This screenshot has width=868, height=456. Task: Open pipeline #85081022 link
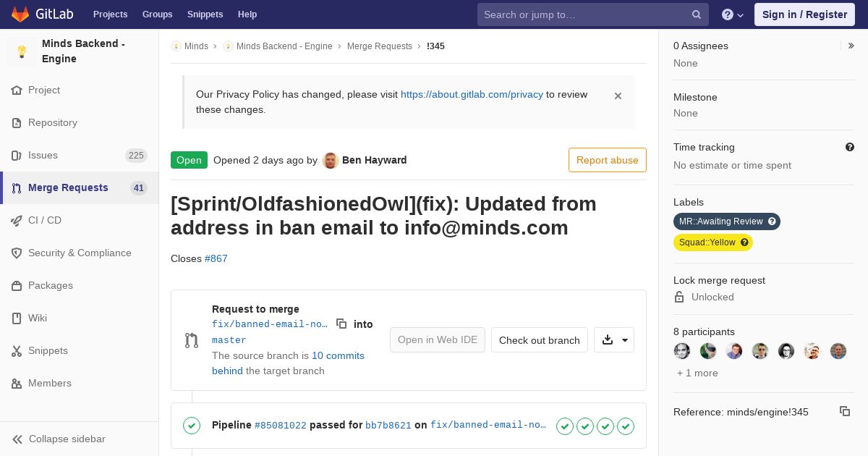(x=281, y=426)
